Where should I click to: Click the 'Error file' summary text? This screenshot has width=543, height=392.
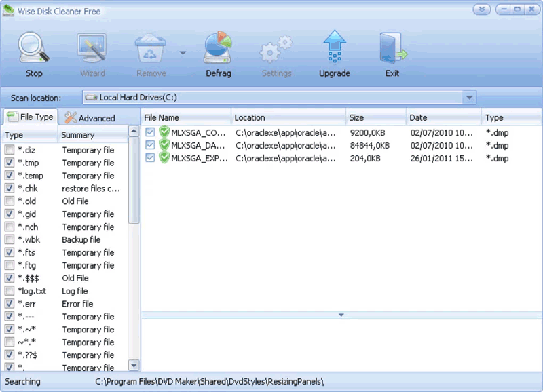tap(77, 304)
